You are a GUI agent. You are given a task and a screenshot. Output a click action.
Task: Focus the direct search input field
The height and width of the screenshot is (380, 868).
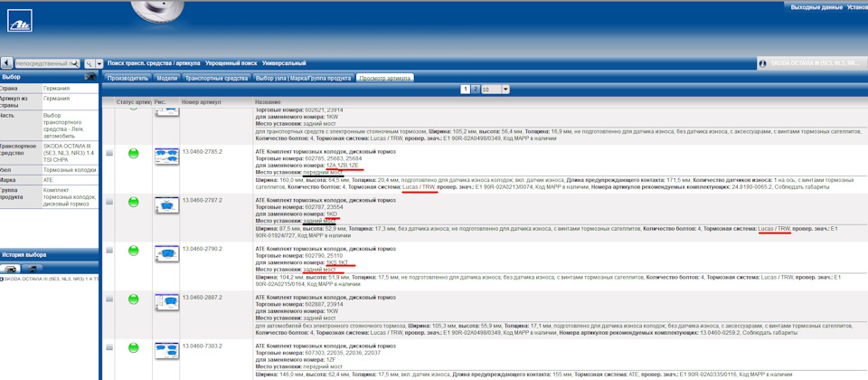(47, 63)
